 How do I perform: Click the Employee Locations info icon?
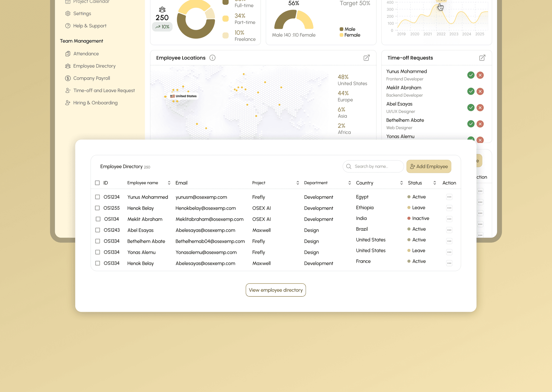(212, 58)
